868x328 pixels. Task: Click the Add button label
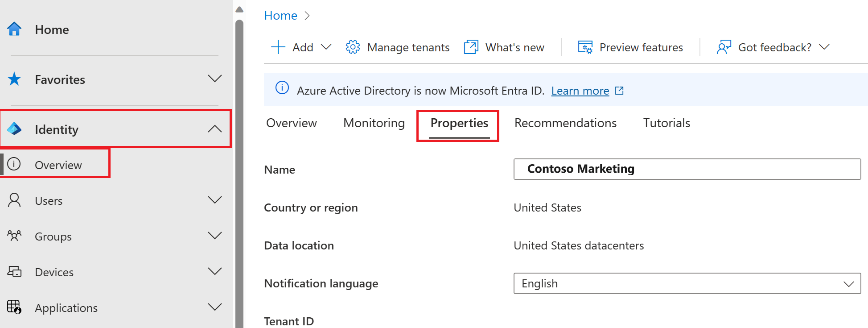pos(303,47)
